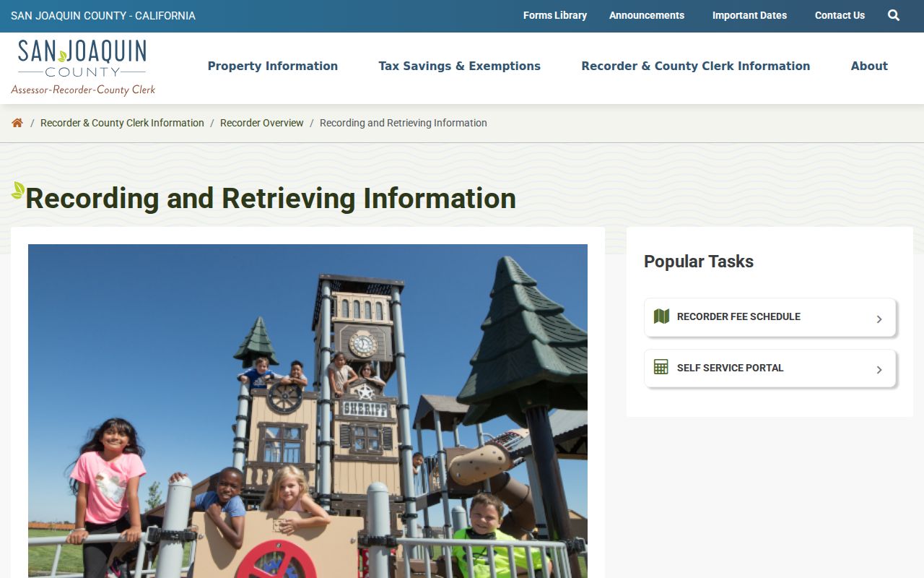Click the playground photo of children
The image size is (924, 578).
308,411
